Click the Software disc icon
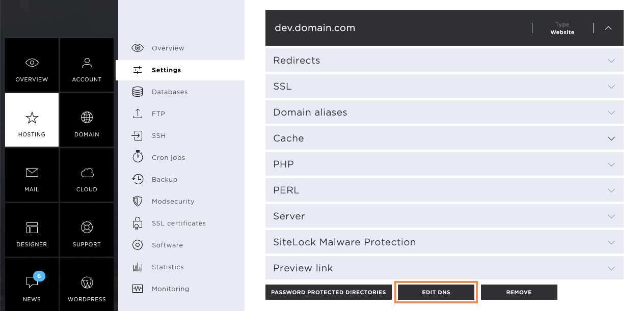Image resolution: width=644 pixels, height=311 pixels. 138,245
